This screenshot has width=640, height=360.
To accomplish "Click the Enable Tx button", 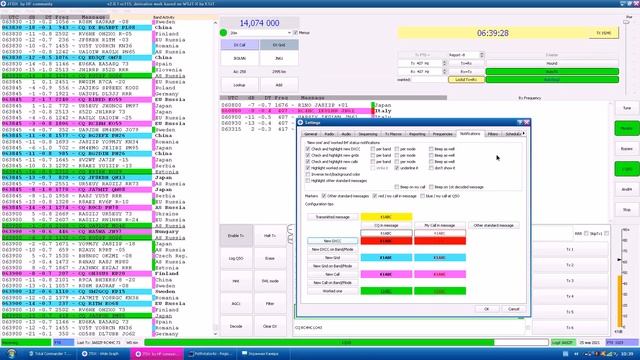I will pos(236,236).
